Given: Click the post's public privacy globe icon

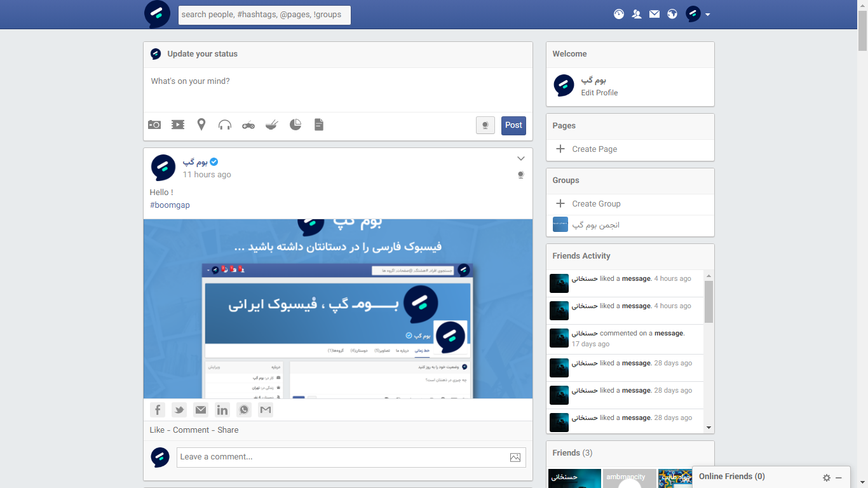Looking at the screenshot, I should [521, 175].
